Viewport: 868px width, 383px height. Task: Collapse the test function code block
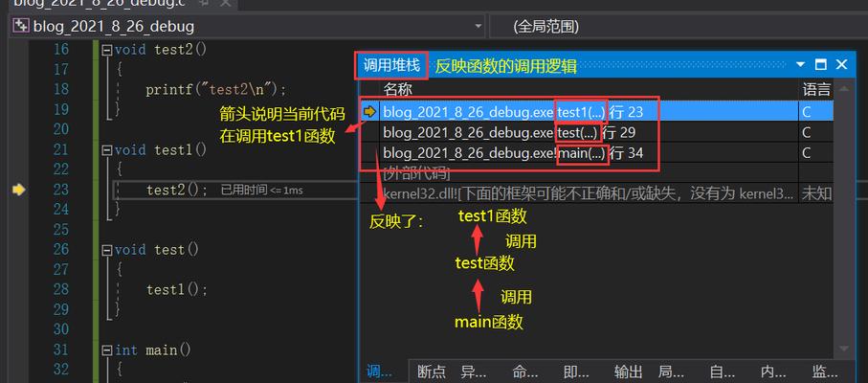107,250
